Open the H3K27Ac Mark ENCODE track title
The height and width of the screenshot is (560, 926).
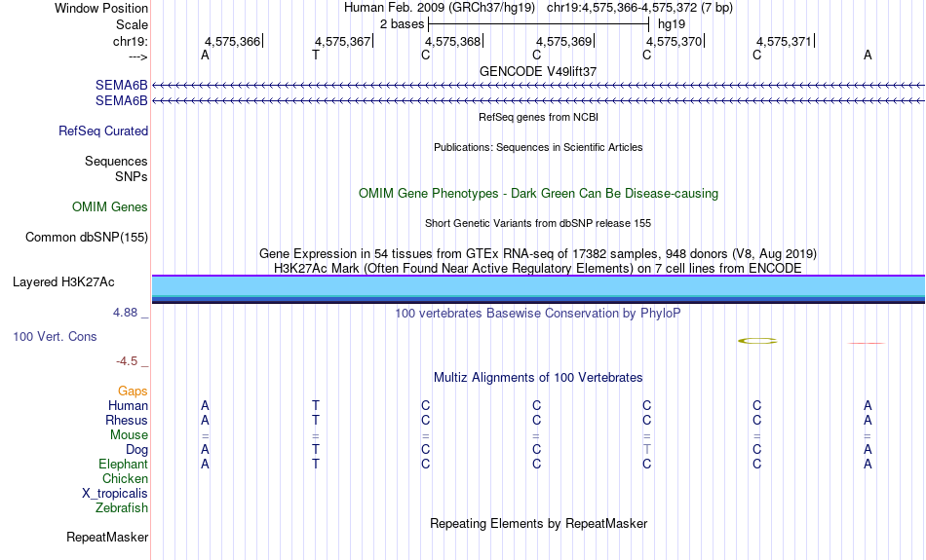[538, 269]
